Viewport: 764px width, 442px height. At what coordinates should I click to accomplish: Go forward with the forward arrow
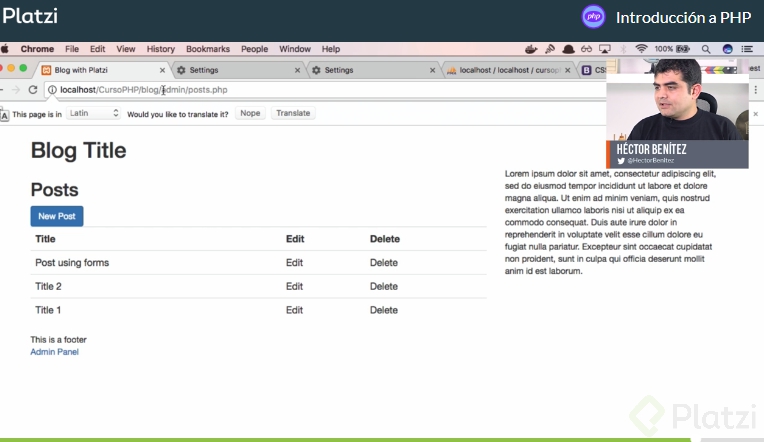coord(16,90)
